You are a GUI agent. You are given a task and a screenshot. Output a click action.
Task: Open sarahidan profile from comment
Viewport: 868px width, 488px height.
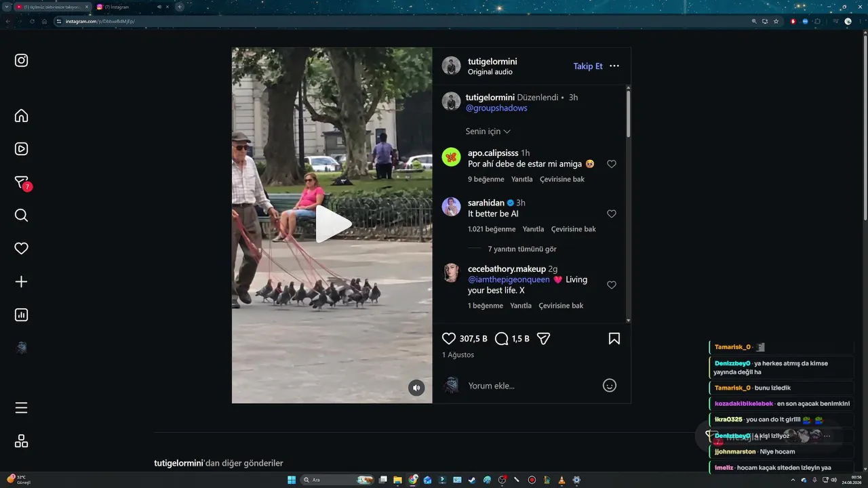486,203
